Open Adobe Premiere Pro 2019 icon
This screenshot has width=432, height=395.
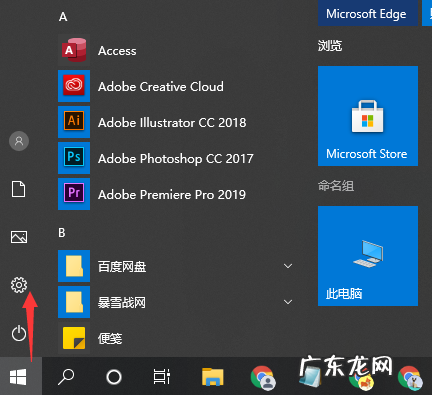pos(74,194)
